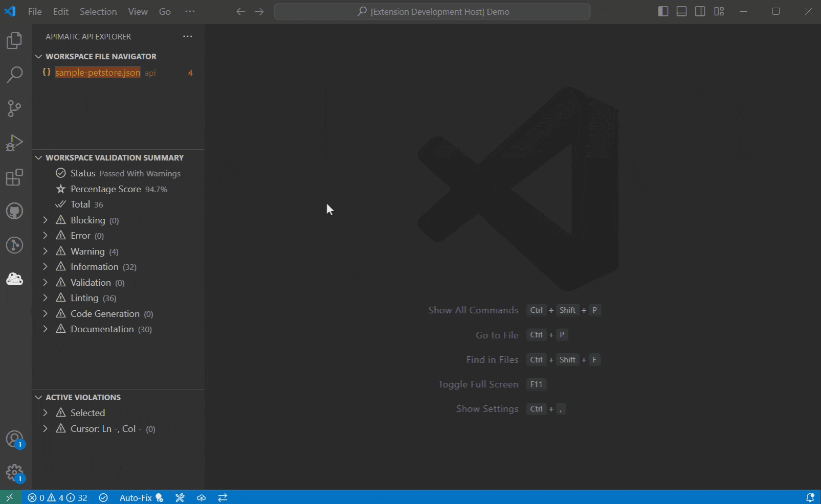Expand the Information (32) category
821x504 pixels.
point(46,267)
